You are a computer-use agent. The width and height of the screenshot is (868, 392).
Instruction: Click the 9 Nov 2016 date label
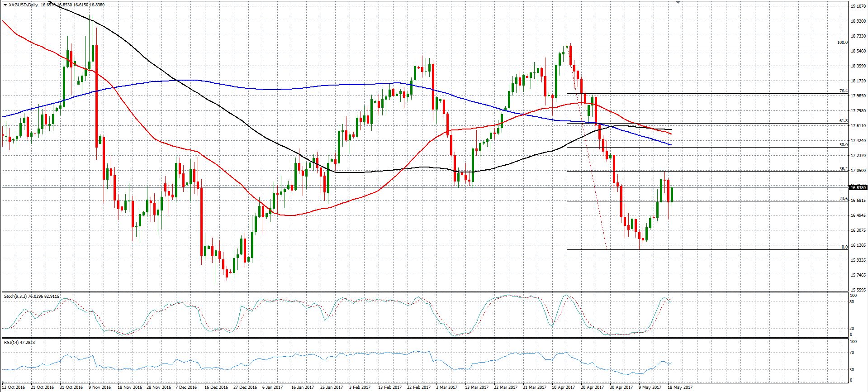pyautogui.click(x=100, y=387)
